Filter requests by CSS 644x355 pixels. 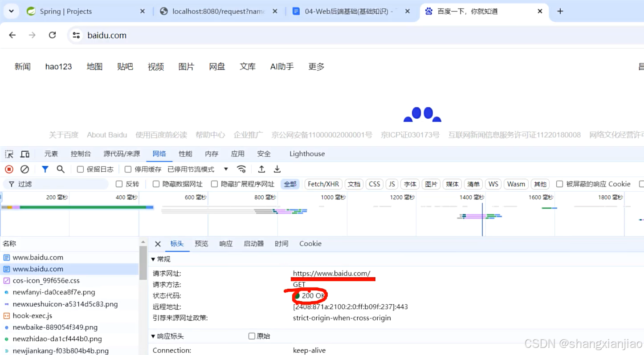click(x=375, y=184)
